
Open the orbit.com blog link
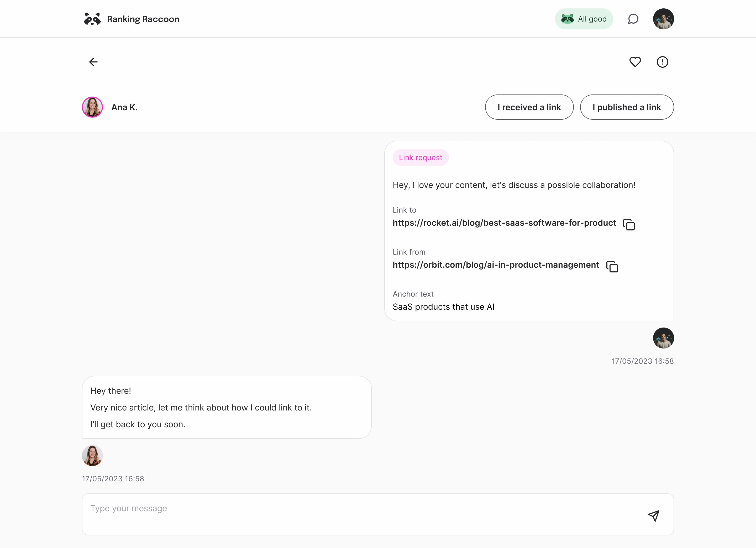coord(495,265)
